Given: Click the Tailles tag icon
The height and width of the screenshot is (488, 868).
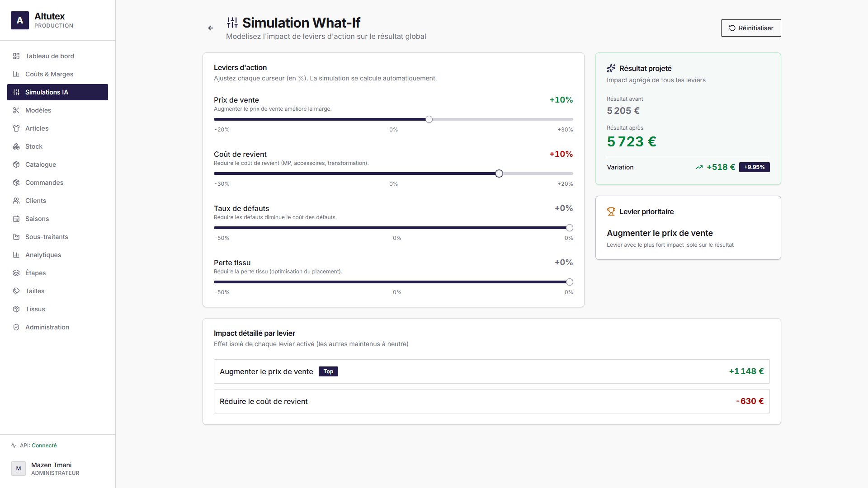Looking at the screenshot, I should (16, 291).
